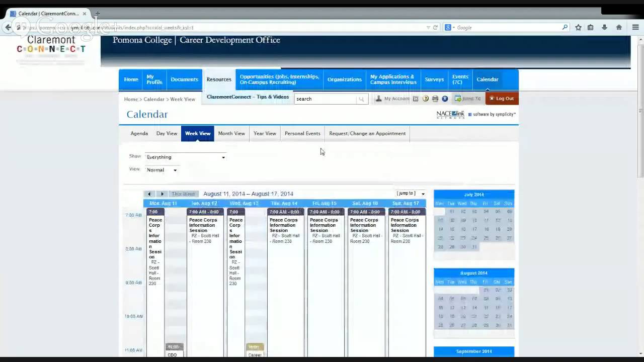Viewport: 644px width, 362px height.
Task: Open help via yellow question mark icon
Action: tap(426, 99)
